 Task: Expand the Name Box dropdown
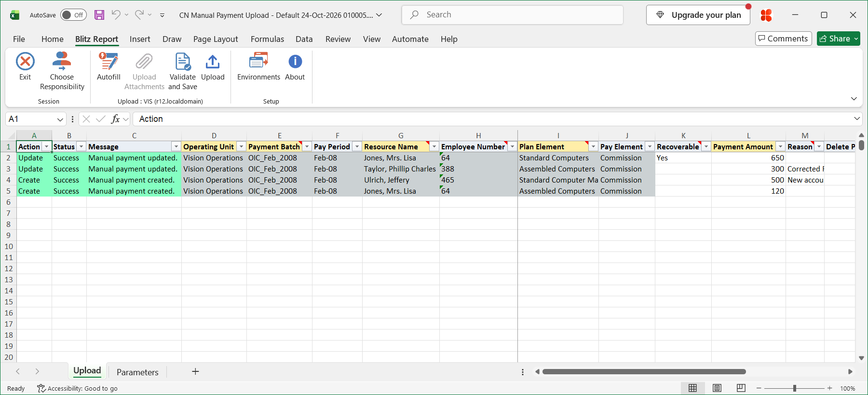pyautogui.click(x=60, y=119)
